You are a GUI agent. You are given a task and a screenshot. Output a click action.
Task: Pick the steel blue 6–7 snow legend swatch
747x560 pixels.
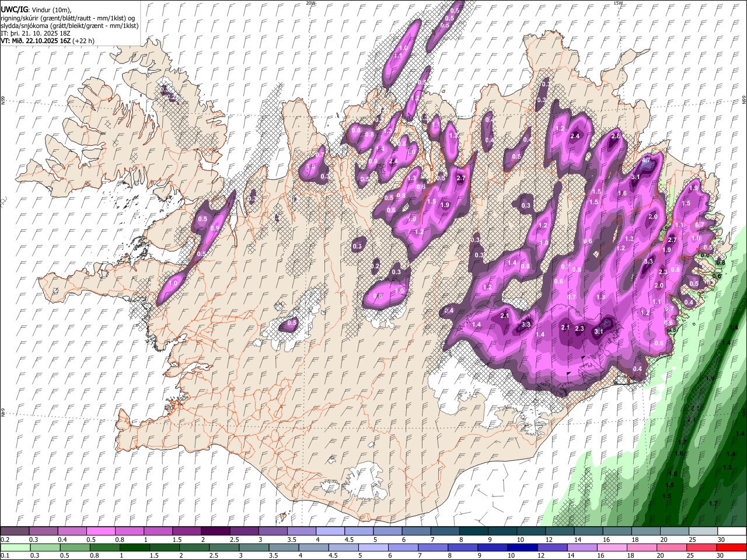tap(416, 531)
